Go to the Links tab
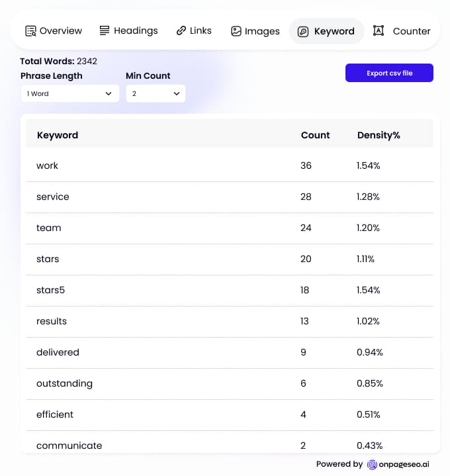This screenshot has width=450, height=476. pos(194,30)
